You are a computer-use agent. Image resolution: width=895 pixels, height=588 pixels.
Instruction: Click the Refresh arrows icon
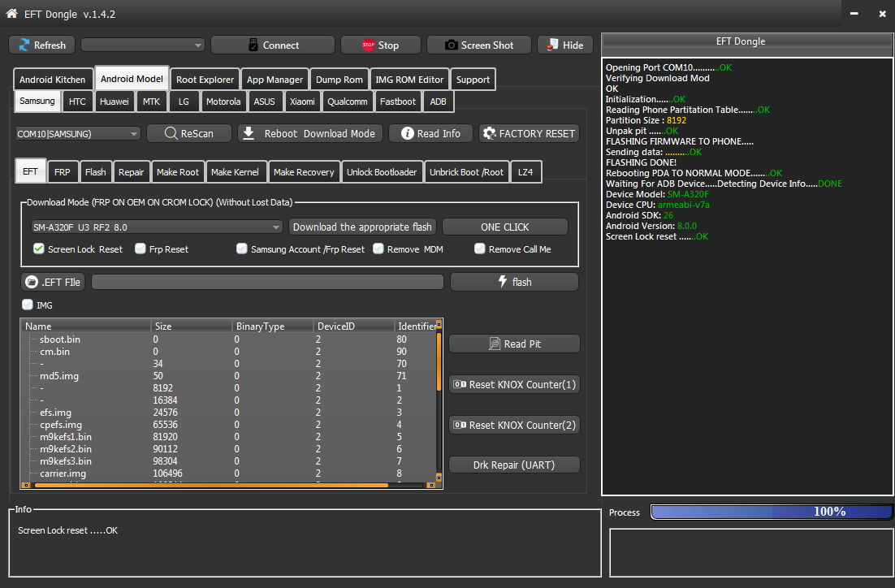click(24, 45)
